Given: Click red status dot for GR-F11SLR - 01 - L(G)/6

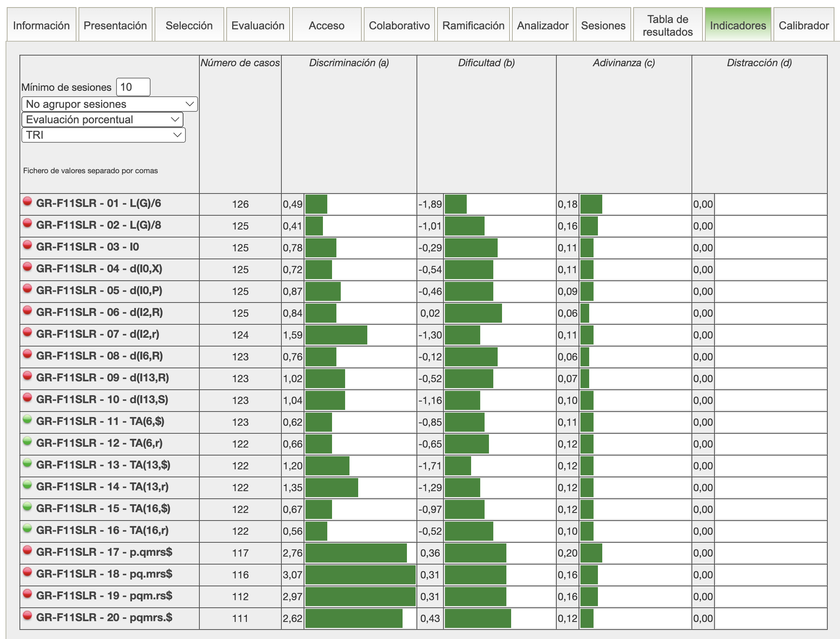Looking at the screenshot, I should click(27, 202).
